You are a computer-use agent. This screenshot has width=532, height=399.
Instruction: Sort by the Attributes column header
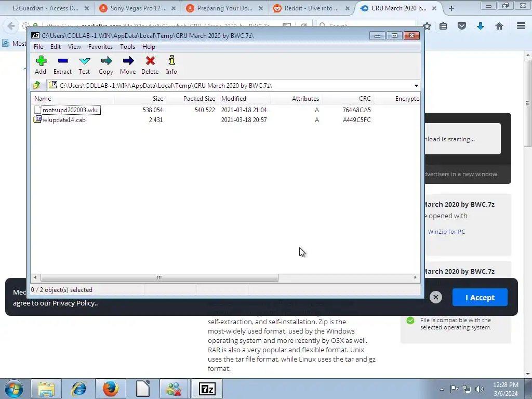(296, 99)
